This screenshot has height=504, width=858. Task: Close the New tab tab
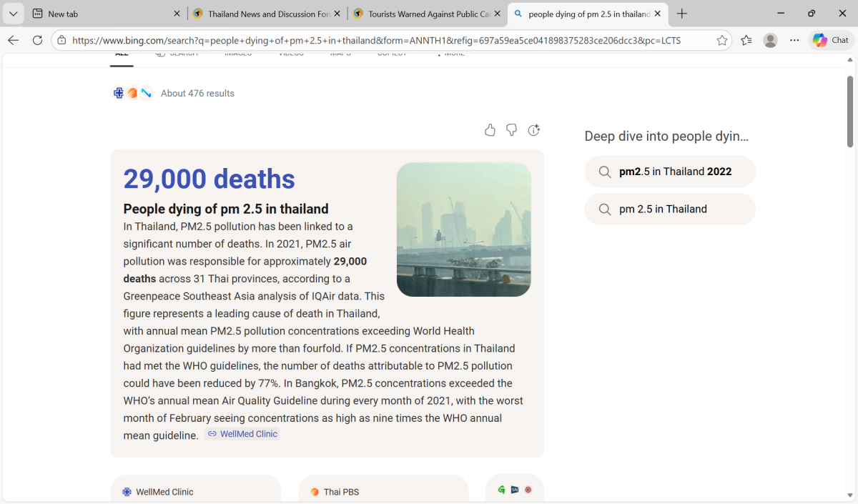coord(177,14)
